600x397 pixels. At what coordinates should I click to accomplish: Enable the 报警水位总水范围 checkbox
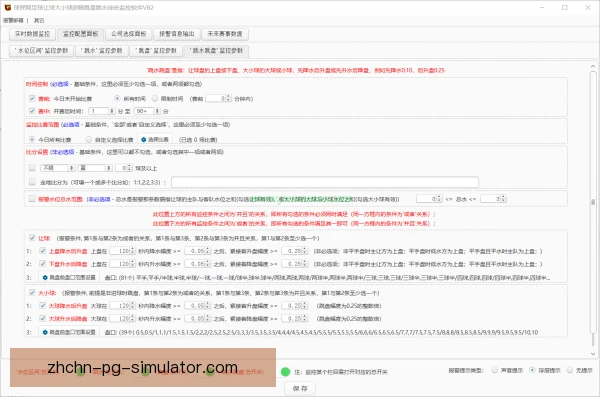click(x=32, y=199)
